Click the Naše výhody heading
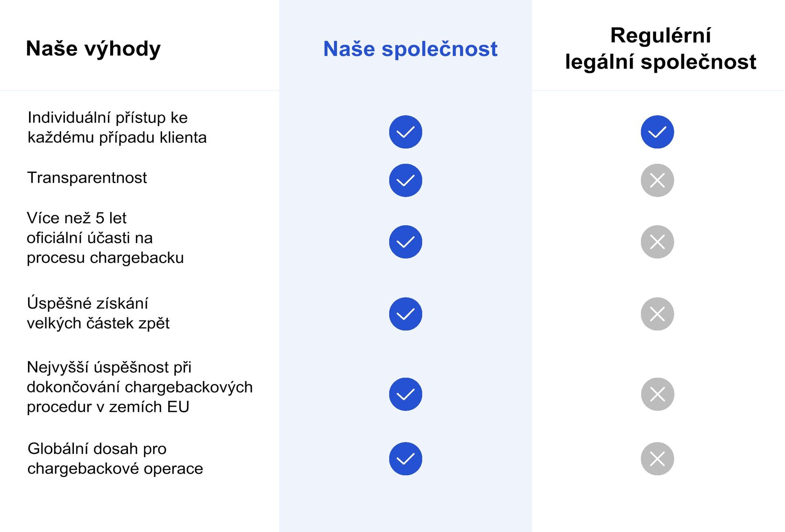This screenshot has width=785, height=532. tap(93, 49)
